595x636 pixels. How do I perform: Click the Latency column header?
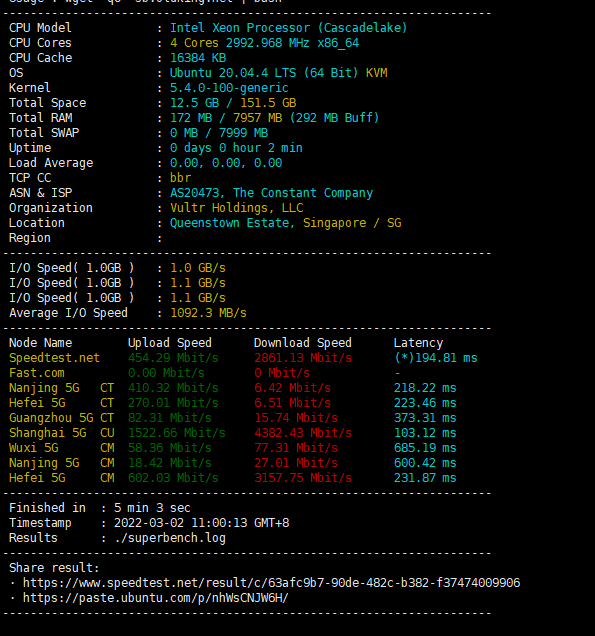tap(418, 343)
